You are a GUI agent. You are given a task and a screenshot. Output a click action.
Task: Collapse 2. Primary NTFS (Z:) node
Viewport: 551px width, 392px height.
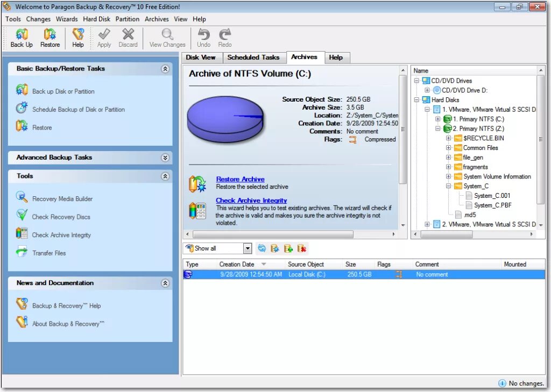(438, 129)
